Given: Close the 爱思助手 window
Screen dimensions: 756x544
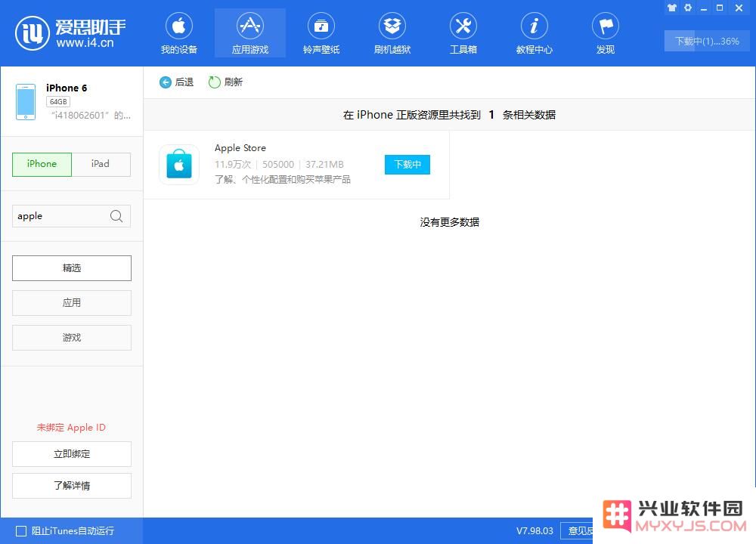Looking at the screenshot, I should [739, 8].
